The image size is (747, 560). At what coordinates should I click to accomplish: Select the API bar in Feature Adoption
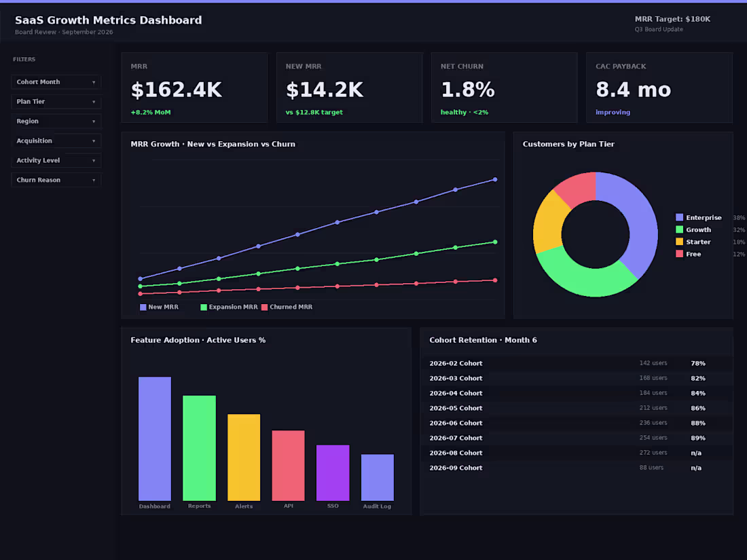[288, 466]
